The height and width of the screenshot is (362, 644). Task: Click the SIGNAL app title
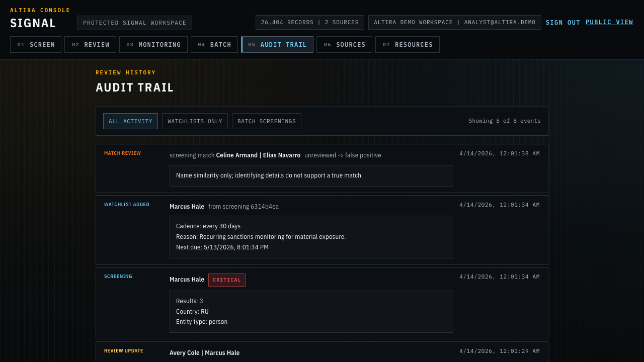tap(33, 23)
